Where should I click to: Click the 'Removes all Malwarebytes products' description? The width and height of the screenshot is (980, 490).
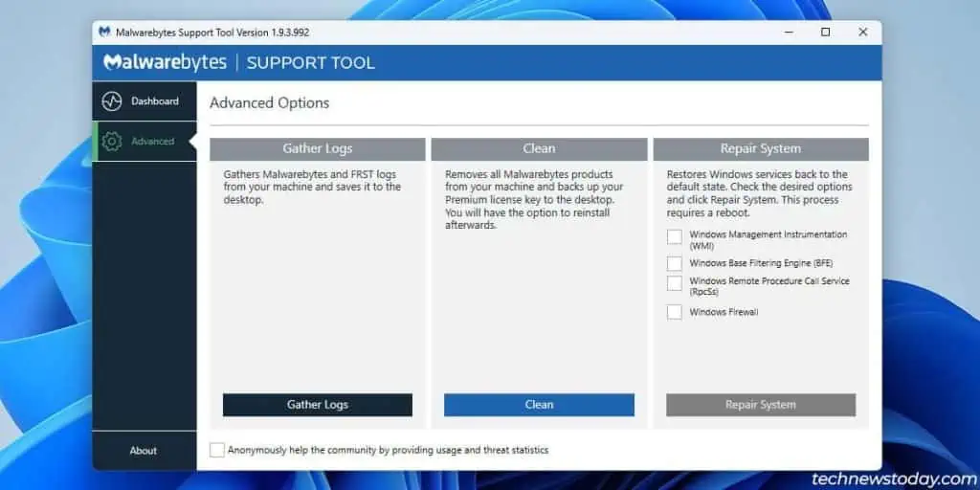(x=534, y=200)
